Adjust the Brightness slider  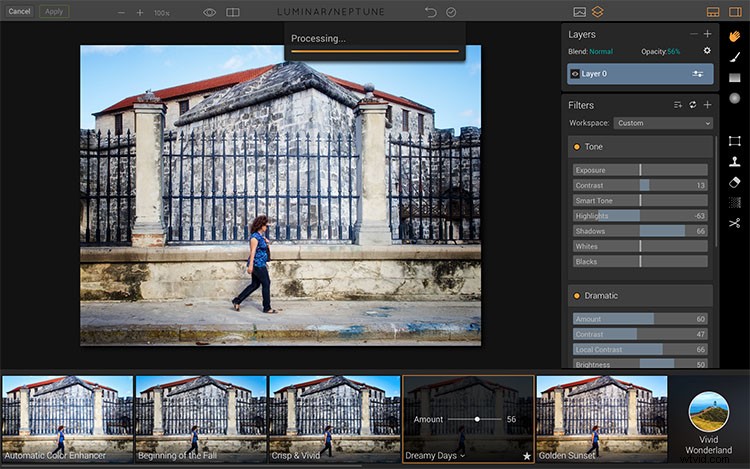click(x=640, y=364)
